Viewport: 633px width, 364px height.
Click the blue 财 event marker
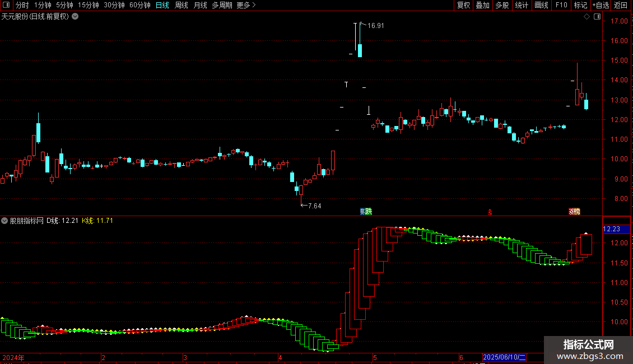[362, 212]
